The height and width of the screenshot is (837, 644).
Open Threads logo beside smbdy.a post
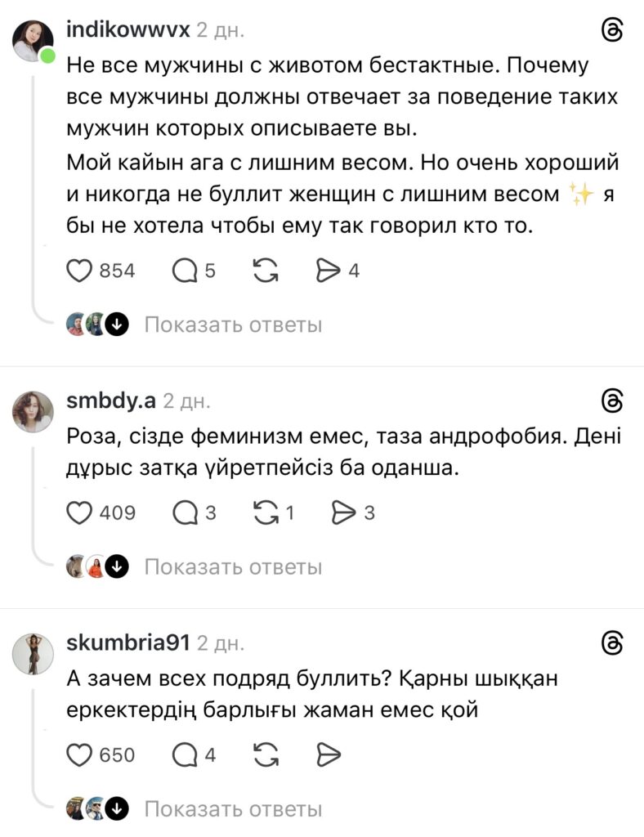tap(612, 401)
